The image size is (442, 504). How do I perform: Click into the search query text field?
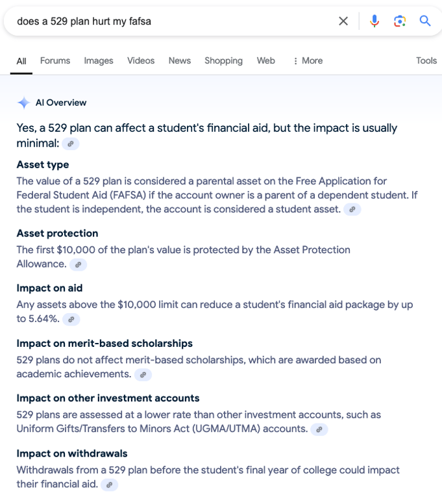173,21
